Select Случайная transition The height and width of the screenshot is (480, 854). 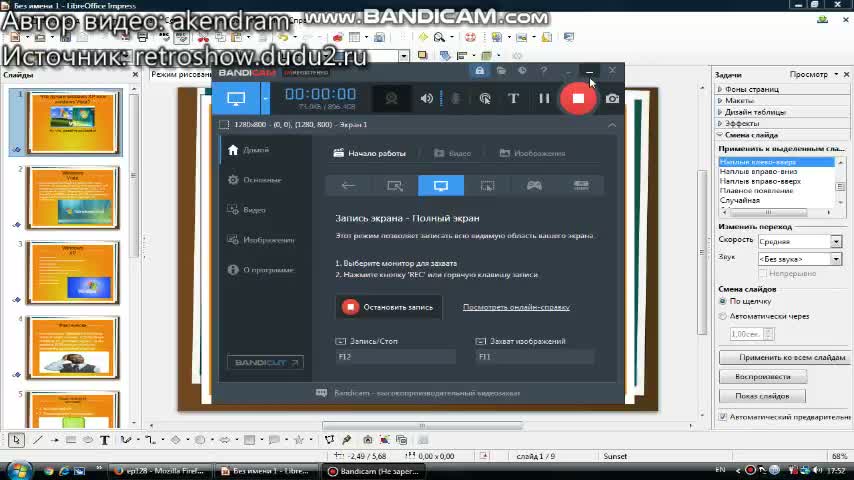(x=740, y=200)
